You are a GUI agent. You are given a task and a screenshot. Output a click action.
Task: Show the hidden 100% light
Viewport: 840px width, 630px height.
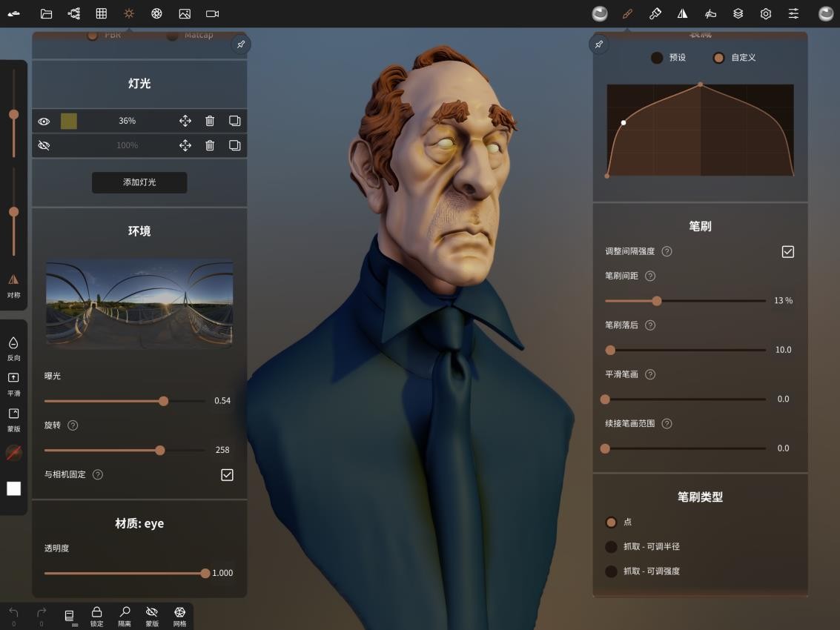coord(44,145)
